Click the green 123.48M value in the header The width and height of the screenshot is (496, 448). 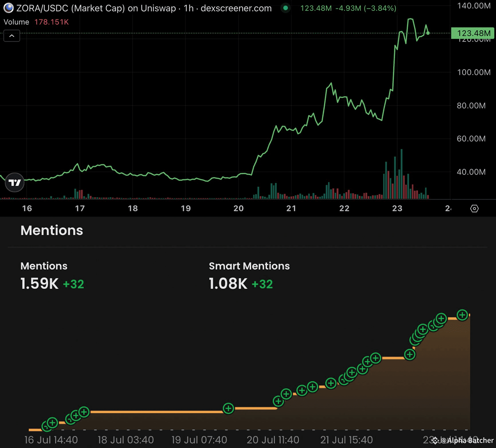(316, 8)
